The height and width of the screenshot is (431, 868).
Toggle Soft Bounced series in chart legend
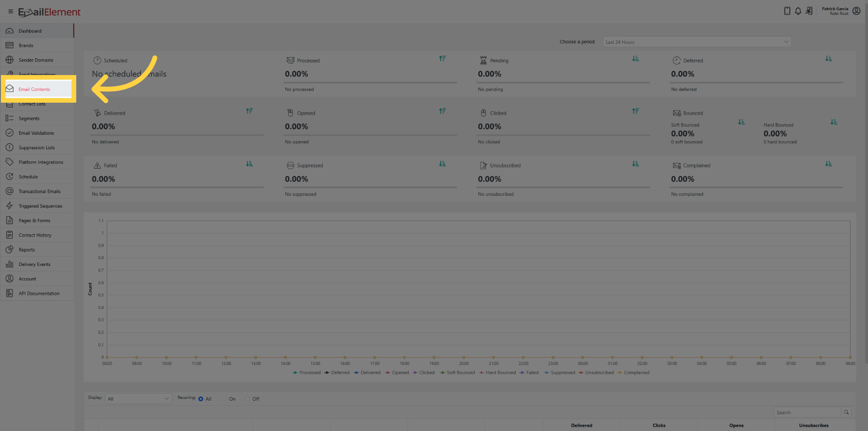click(x=457, y=373)
